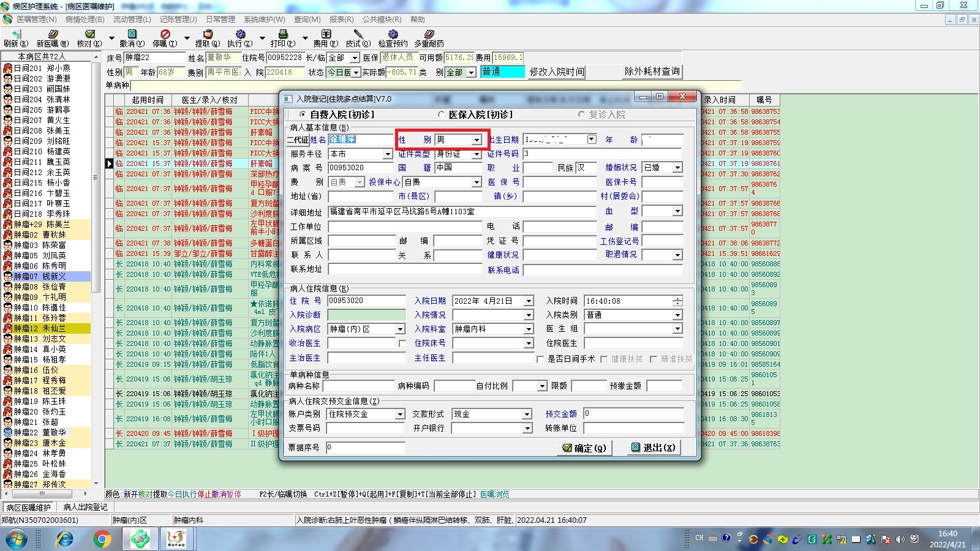
Task: Click the 预交金额 deposit amount field
Action: [x=633, y=414]
